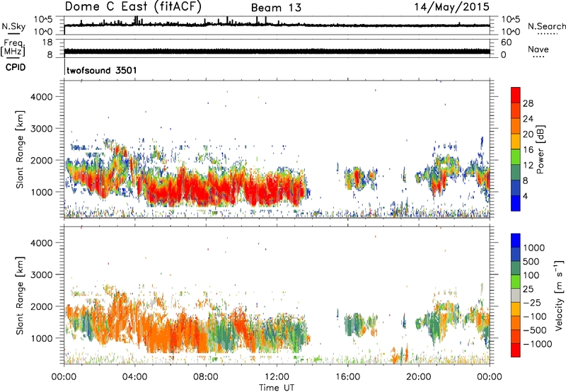Click the '04:00' time axis tick label
The height and width of the screenshot is (392, 566).
click(134, 377)
